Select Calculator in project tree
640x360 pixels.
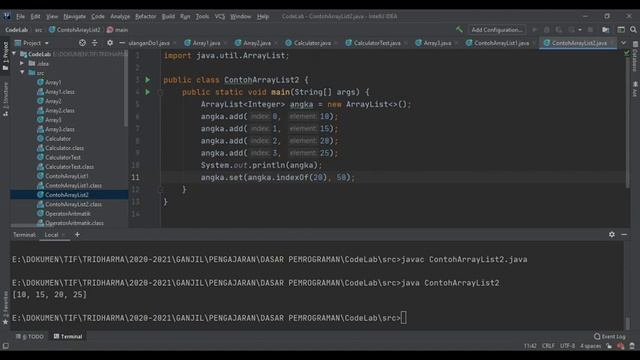pos(58,138)
